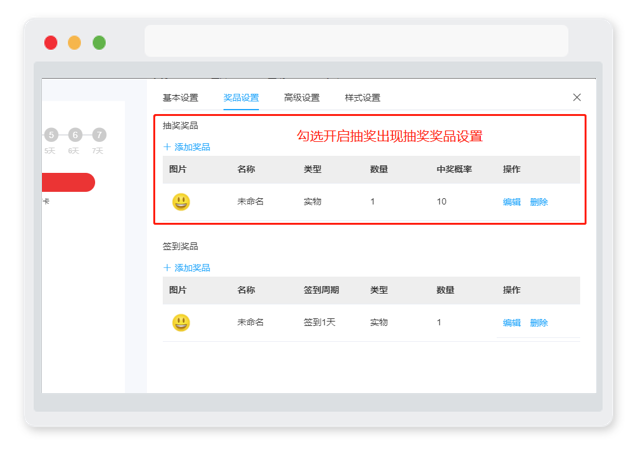The width and height of the screenshot is (640, 451).
Task: Click 编辑 in the 签到1天 row
Action: (511, 322)
